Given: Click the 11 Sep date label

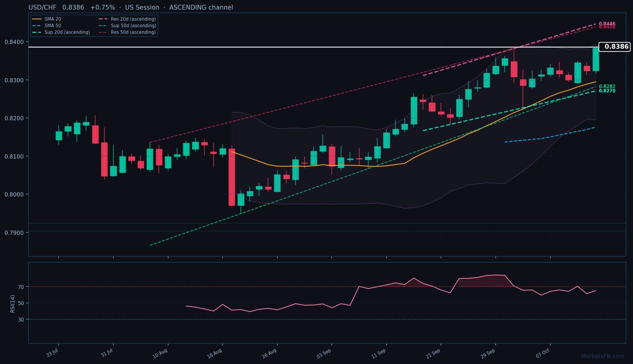Looking at the screenshot, I should pos(379,352).
